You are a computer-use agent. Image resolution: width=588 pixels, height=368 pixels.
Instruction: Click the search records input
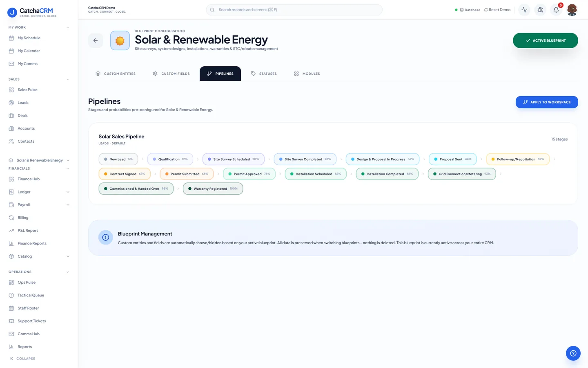294,10
